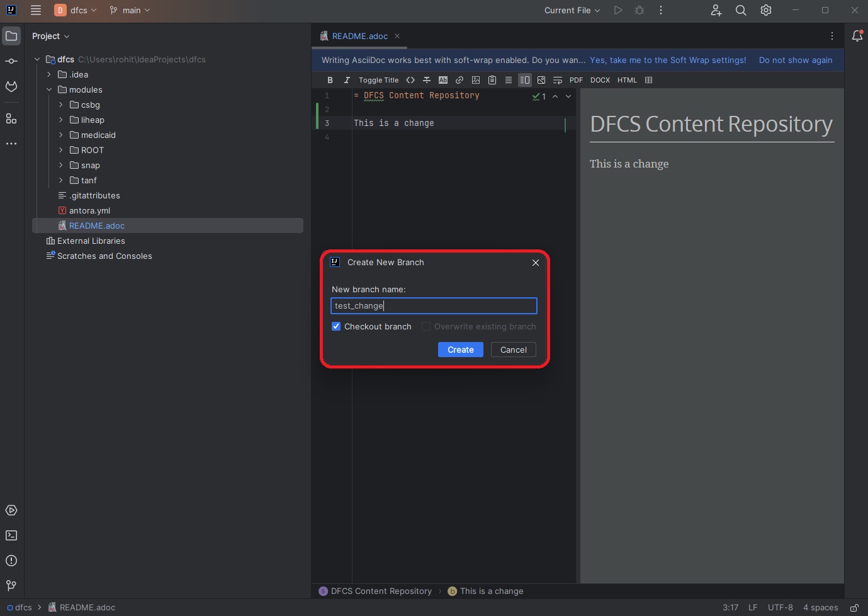Open Notifications bell icon

[x=857, y=36]
